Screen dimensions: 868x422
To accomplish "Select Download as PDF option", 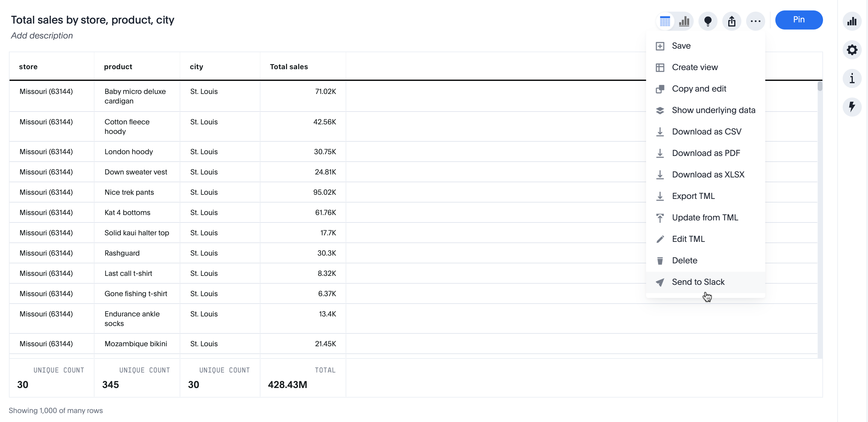I will [705, 153].
